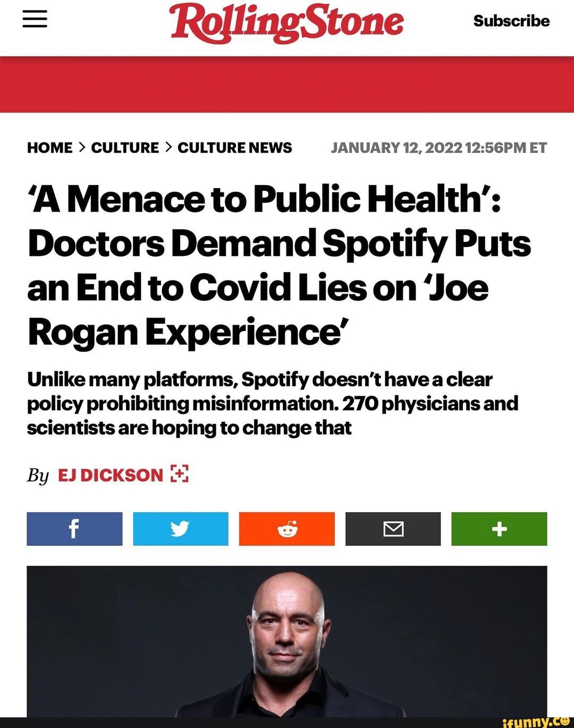The width and height of the screenshot is (574, 728).
Task: Click the red banner ad area
Action: [287, 84]
